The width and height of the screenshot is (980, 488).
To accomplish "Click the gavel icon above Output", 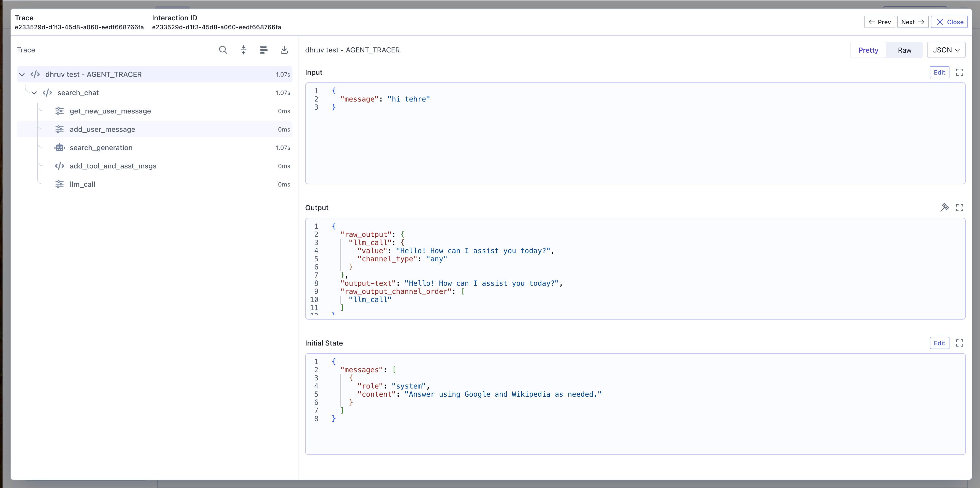I will pos(944,207).
